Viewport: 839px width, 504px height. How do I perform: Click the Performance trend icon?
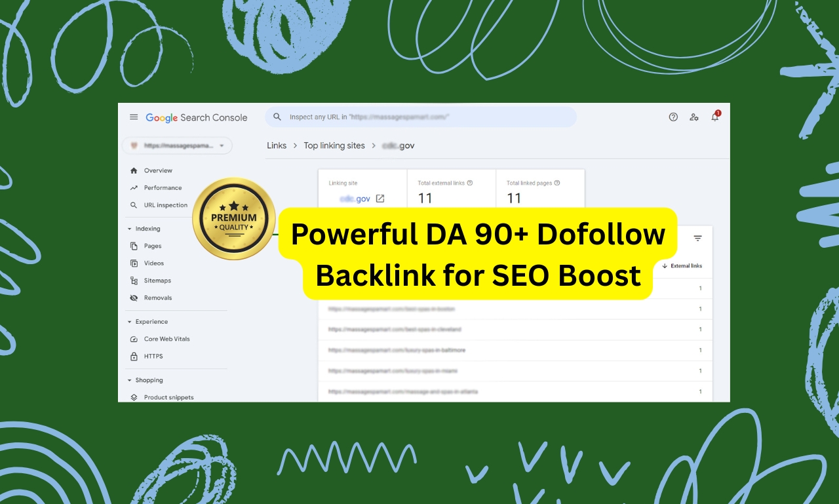[x=134, y=187]
